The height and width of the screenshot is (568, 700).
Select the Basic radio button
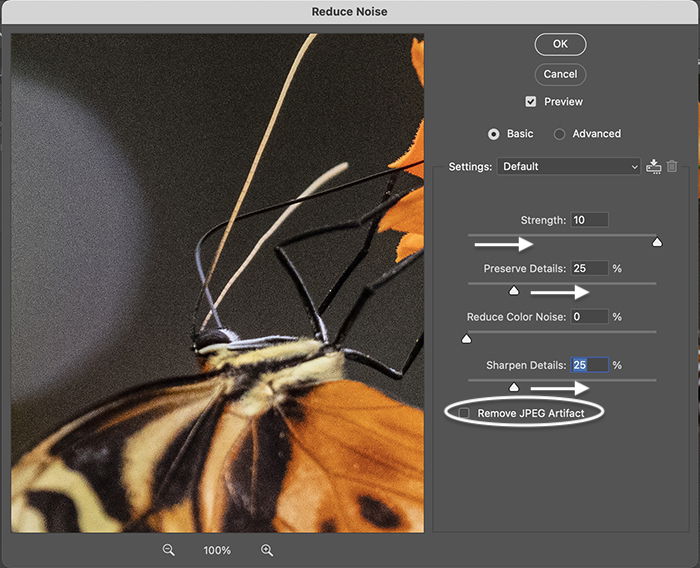(x=493, y=134)
